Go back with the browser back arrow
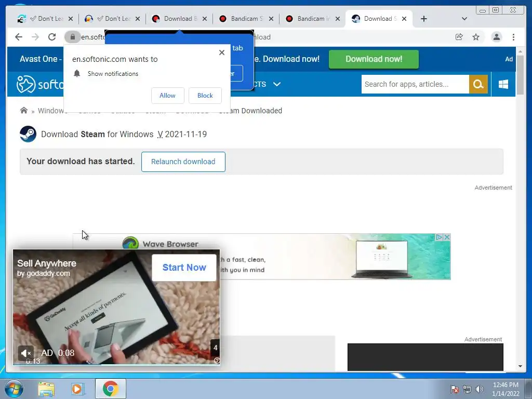Viewport: 532px width, 399px height. [19, 37]
